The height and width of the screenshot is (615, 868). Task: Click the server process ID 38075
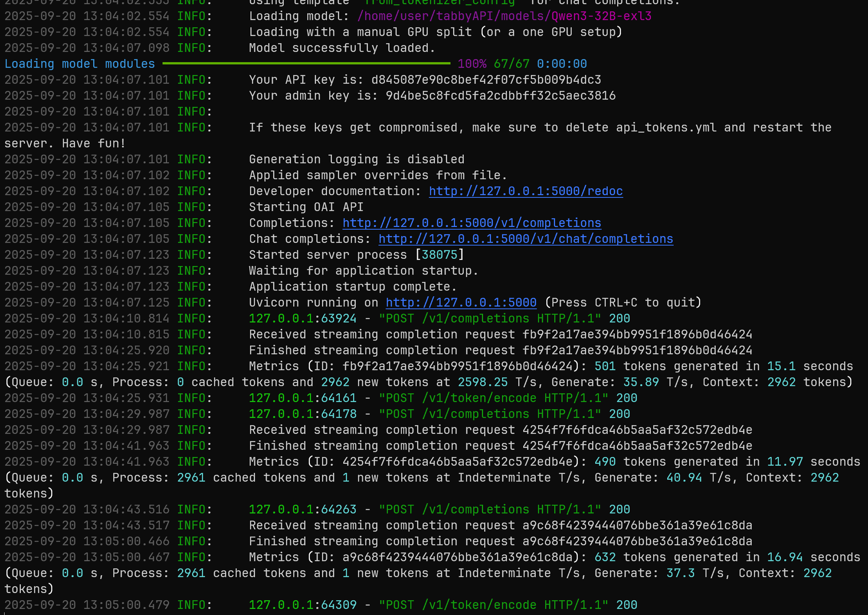(x=439, y=255)
